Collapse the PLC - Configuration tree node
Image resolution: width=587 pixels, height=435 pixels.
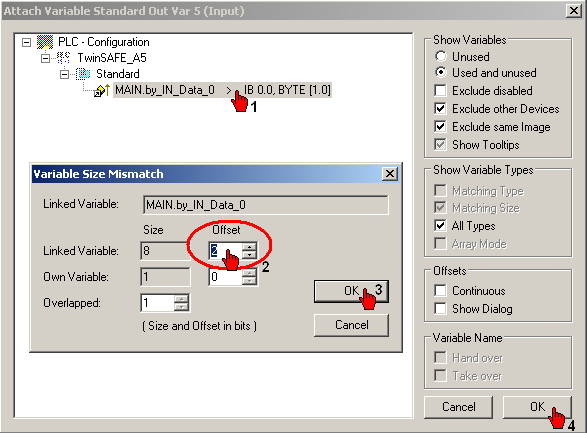pyautogui.click(x=26, y=42)
